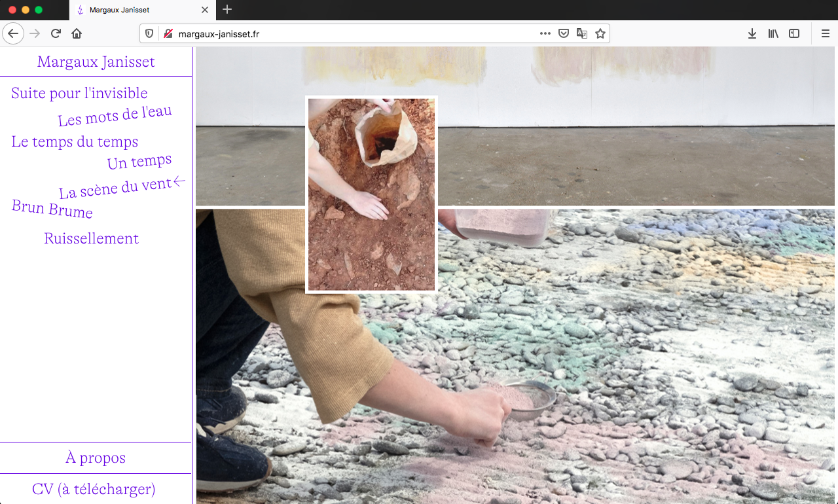Click the red macOS close window button
This screenshot has width=838, height=504.
12,10
